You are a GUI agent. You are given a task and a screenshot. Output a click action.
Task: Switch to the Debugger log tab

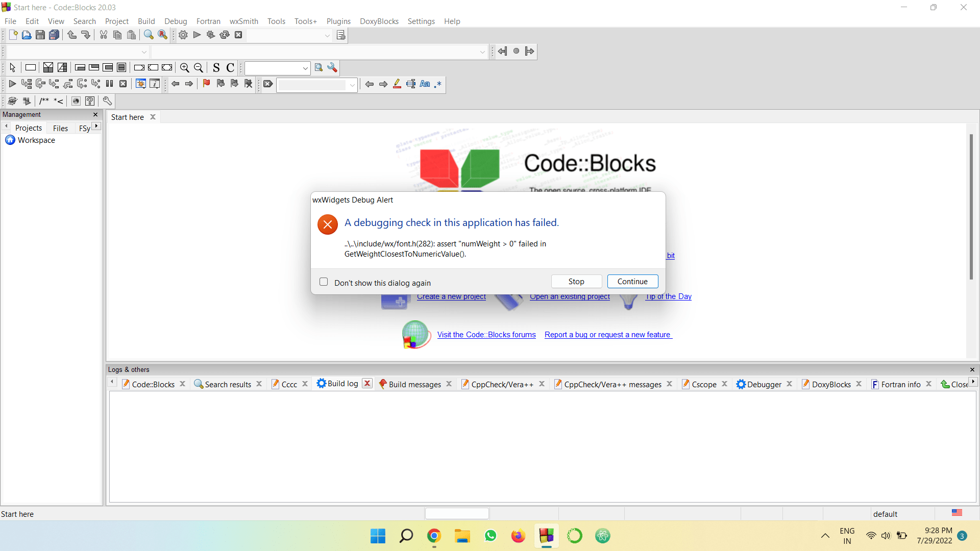point(764,384)
